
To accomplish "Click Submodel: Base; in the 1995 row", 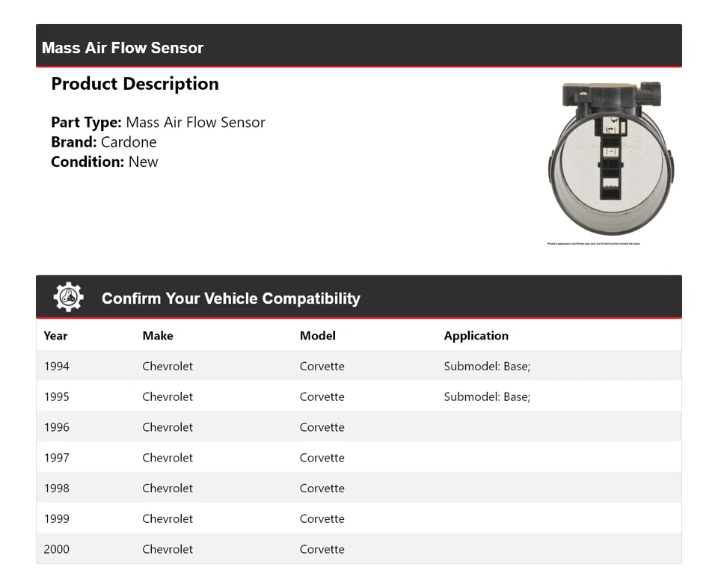I will (487, 396).
